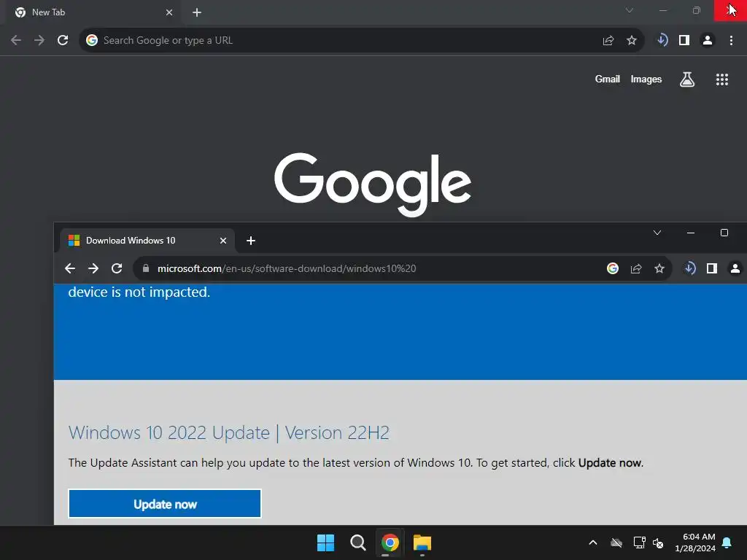Viewport: 747px width, 560px height.
Task: Open downloads icon in Microsoft window
Action: [x=689, y=268]
